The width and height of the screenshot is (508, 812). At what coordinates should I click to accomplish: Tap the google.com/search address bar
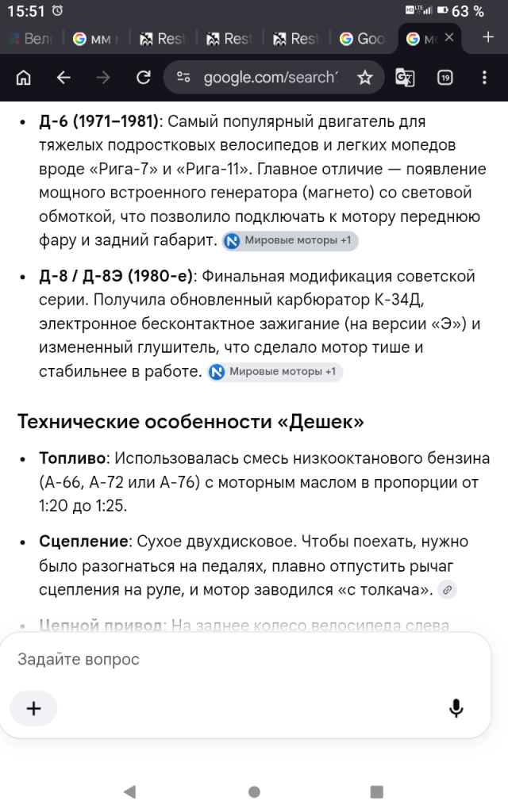[270, 78]
